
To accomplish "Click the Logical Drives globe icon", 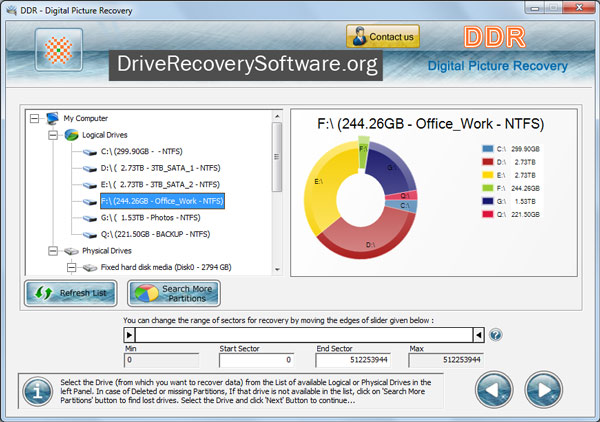I will (x=71, y=135).
